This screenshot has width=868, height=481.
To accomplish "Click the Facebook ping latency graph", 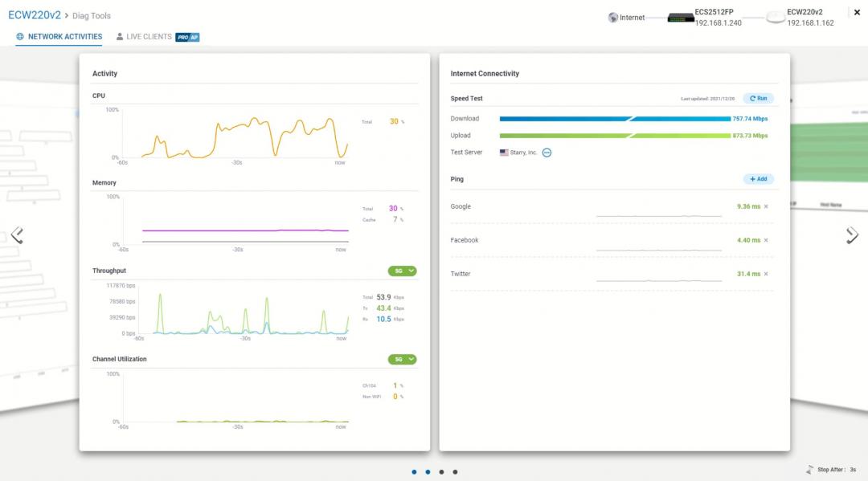I will 659,250.
